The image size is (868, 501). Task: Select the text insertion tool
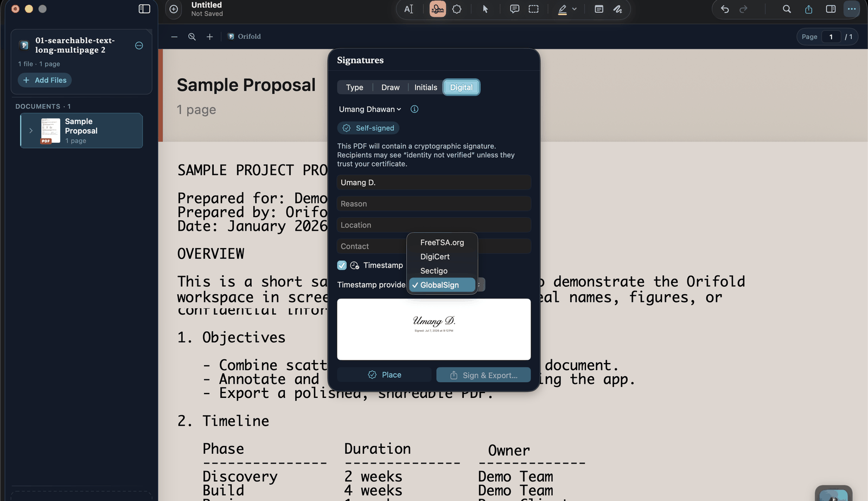point(409,9)
